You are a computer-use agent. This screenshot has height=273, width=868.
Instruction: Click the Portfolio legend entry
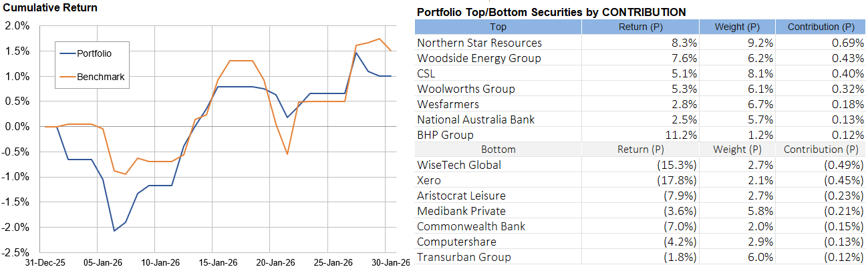point(94,53)
